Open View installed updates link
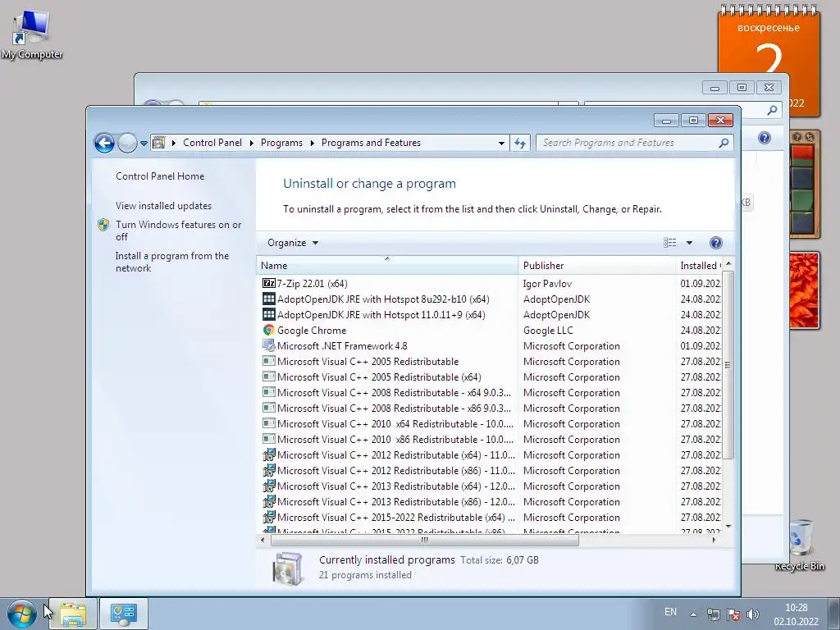Image resolution: width=840 pixels, height=630 pixels. pyautogui.click(x=163, y=206)
